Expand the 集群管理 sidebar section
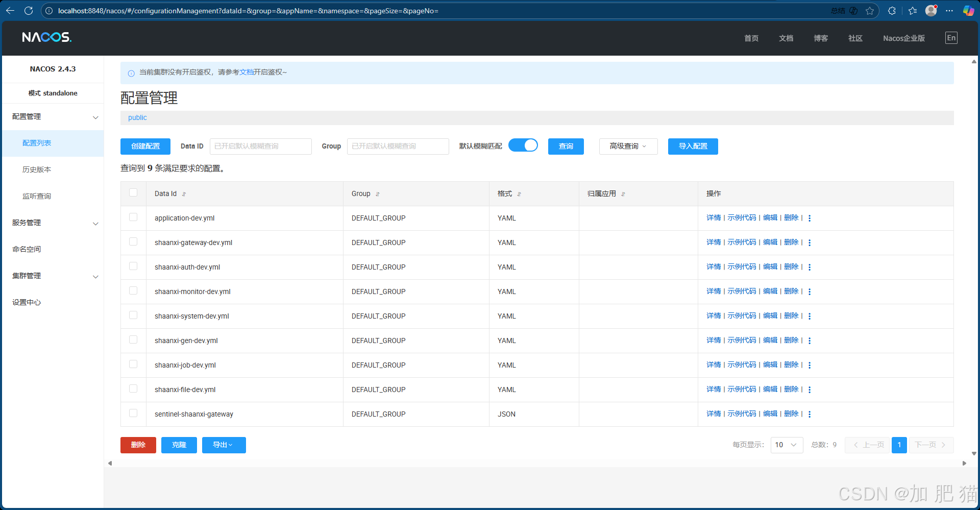This screenshot has width=980, height=510. pyautogui.click(x=53, y=276)
